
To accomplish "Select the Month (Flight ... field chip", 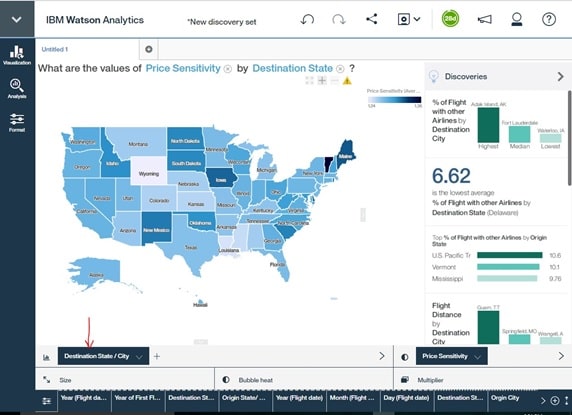I will (x=353, y=400).
